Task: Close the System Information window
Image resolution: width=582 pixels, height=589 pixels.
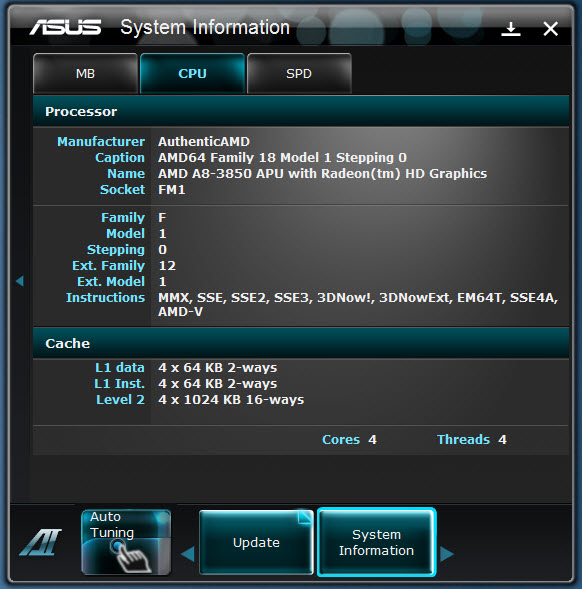Action: coord(550,29)
